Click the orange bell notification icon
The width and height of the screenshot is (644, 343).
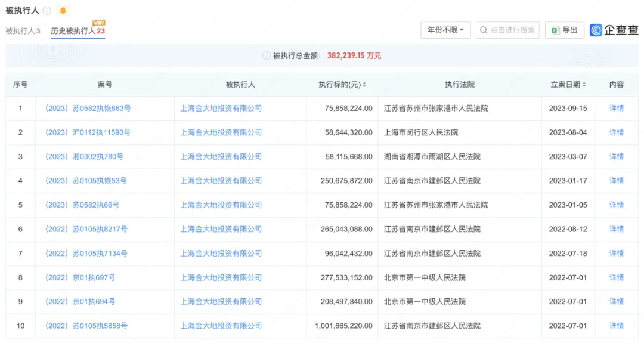point(63,11)
